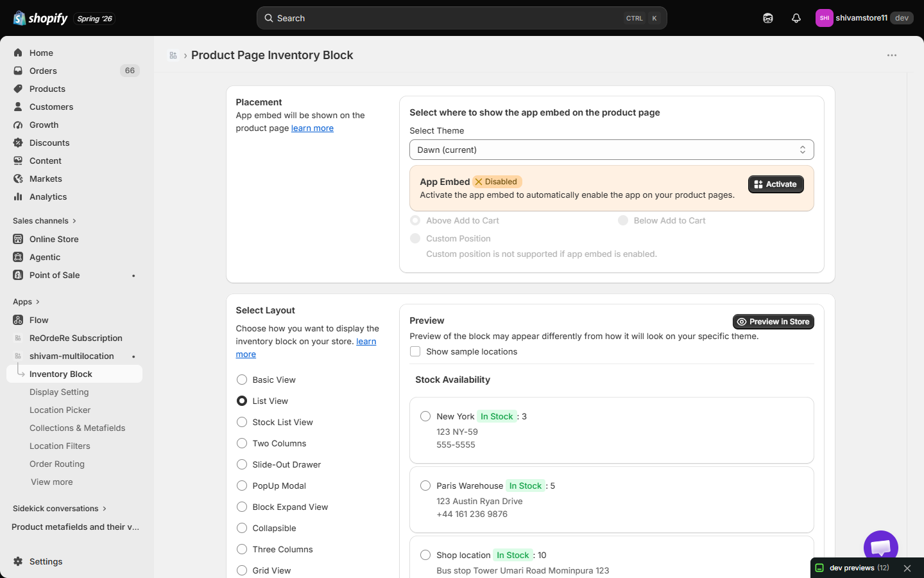The width and height of the screenshot is (924, 578).
Task: Close the dev previews bar
Action: tap(907, 568)
